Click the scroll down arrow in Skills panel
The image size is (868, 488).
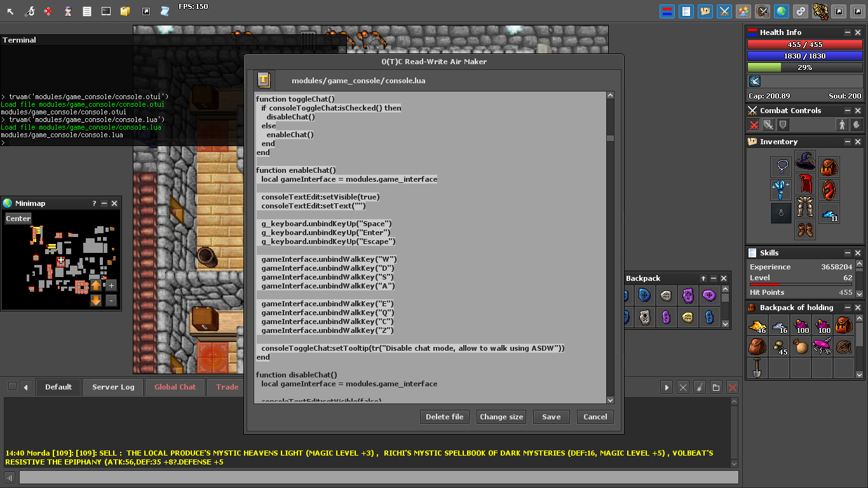click(860, 293)
